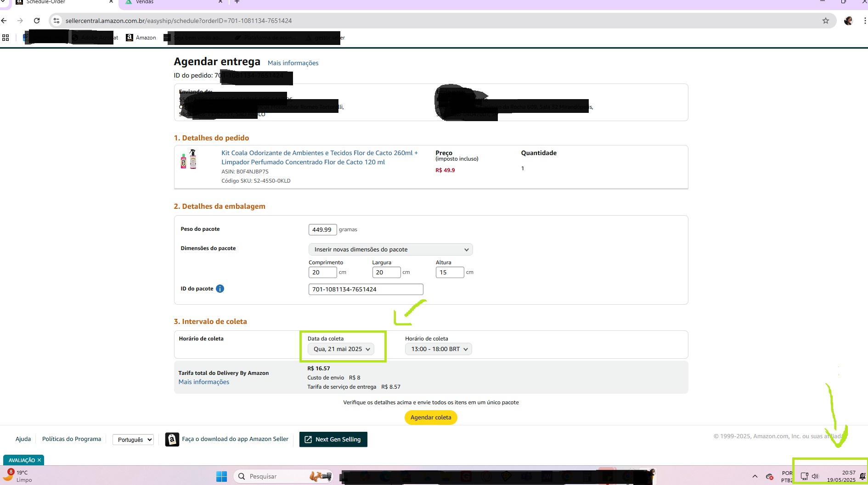Open the Horário de coleta time dropdown

click(439, 349)
